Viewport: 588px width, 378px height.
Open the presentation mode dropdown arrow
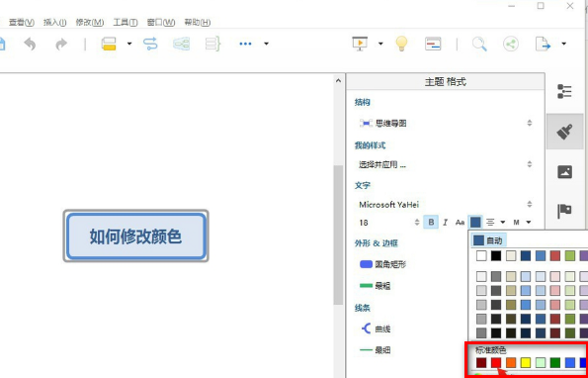380,44
